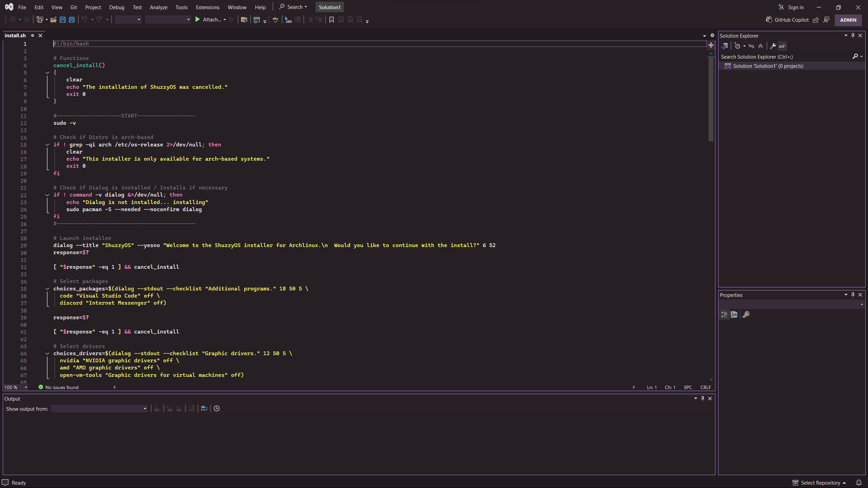Open solution platforms combo box
This screenshot has height=488, width=868.
(x=168, y=20)
